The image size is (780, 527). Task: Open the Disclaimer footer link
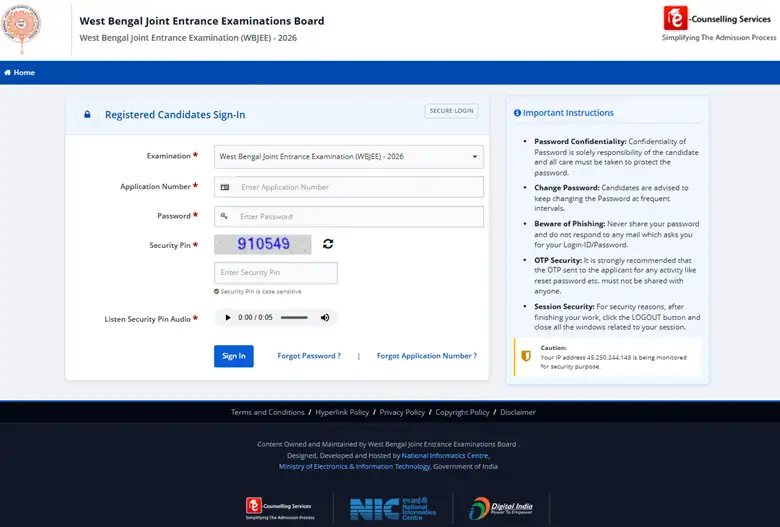(518, 412)
